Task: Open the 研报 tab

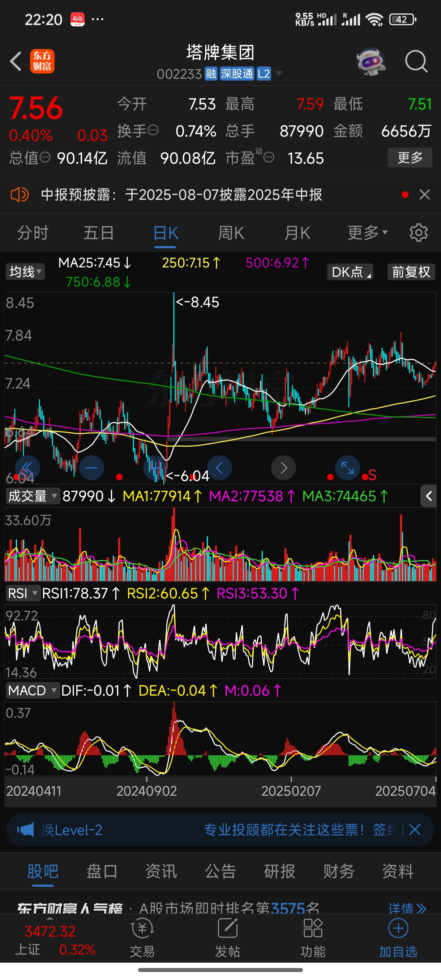Action: tap(280, 871)
